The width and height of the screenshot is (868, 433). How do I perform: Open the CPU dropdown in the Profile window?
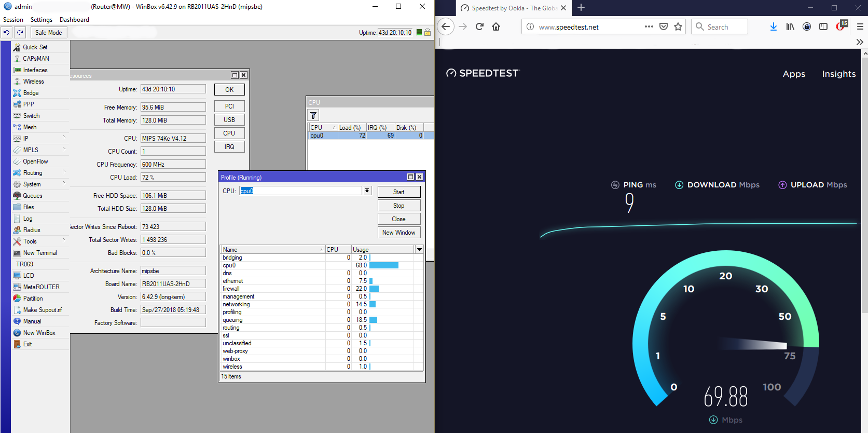tap(367, 191)
